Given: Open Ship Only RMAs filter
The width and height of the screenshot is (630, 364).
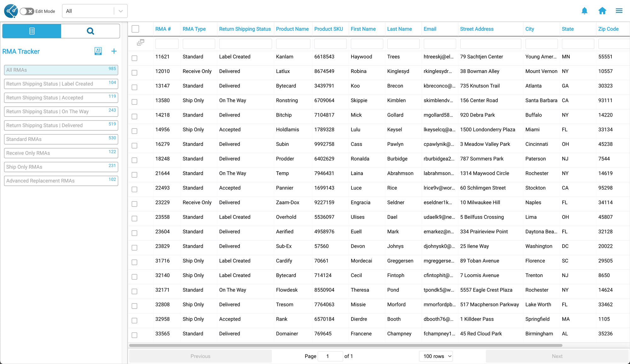Looking at the screenshot, I should pos(61,167).
